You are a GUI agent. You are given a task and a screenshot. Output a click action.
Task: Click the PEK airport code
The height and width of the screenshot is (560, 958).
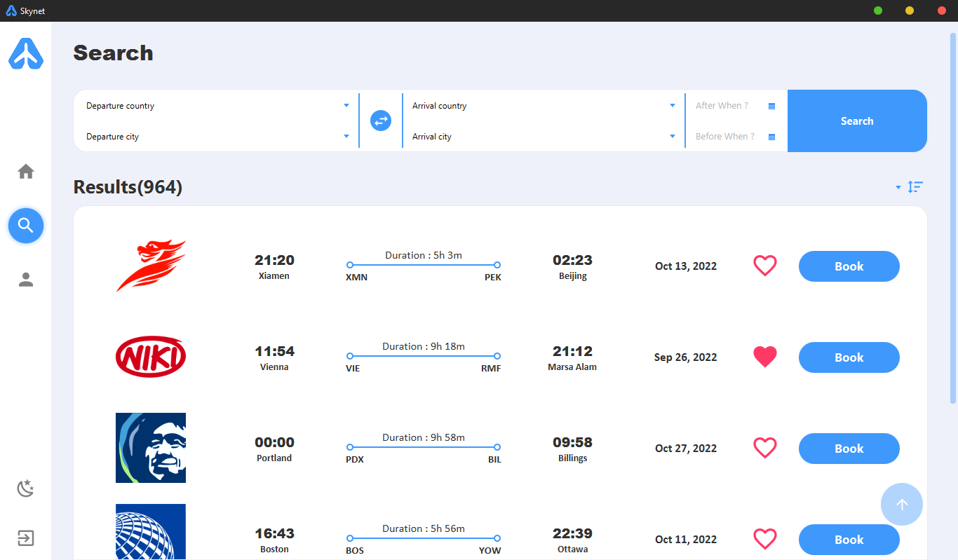493,278
